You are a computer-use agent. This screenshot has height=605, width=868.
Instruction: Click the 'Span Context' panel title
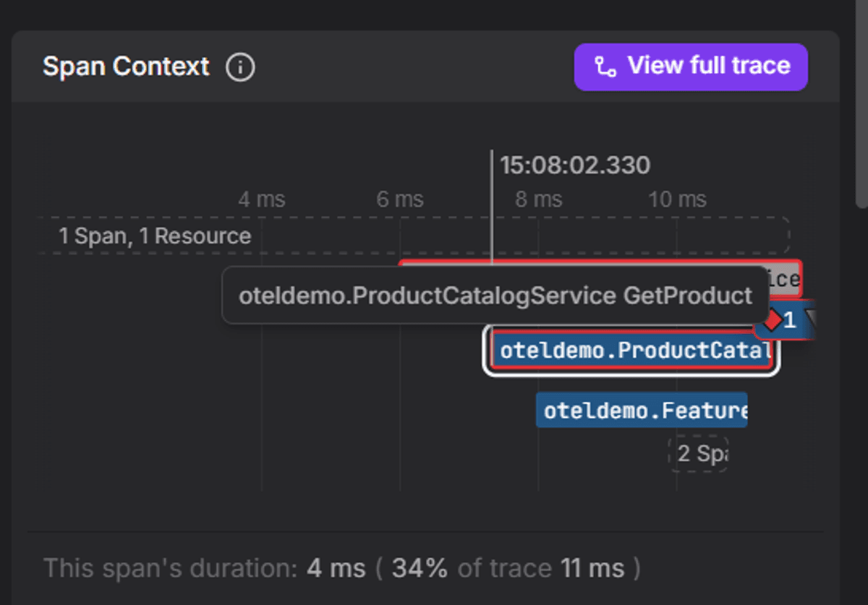(126, 66)
